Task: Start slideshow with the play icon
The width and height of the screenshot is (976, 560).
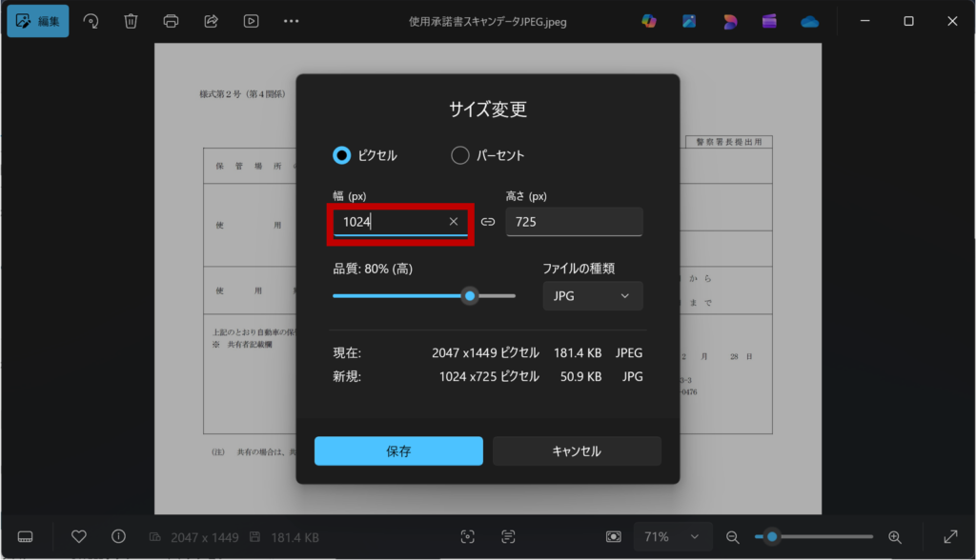Action: click(251, 21)
